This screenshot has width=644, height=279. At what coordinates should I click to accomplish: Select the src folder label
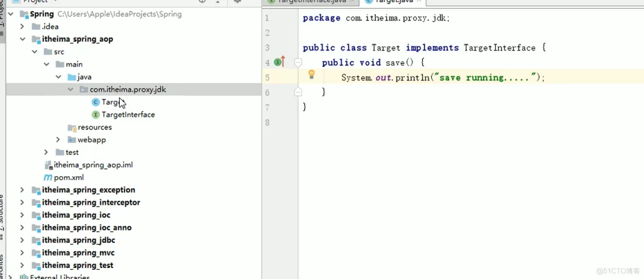coord(59,52)
